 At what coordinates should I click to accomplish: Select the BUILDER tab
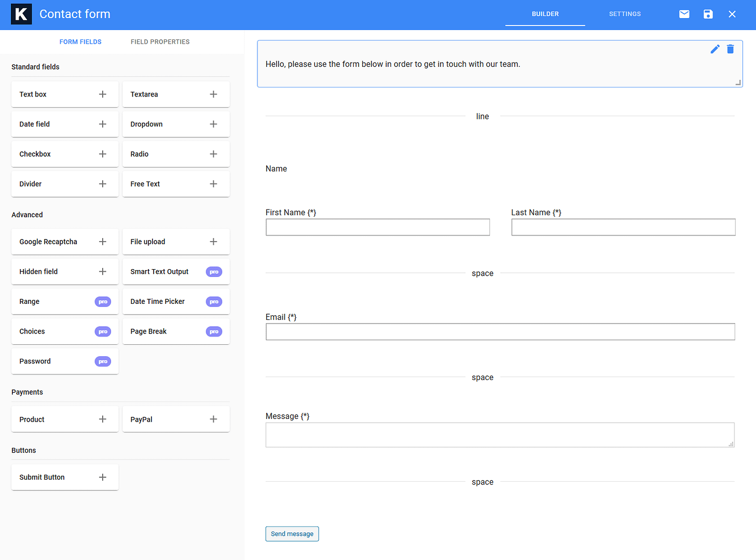click(x=545, y=14)
